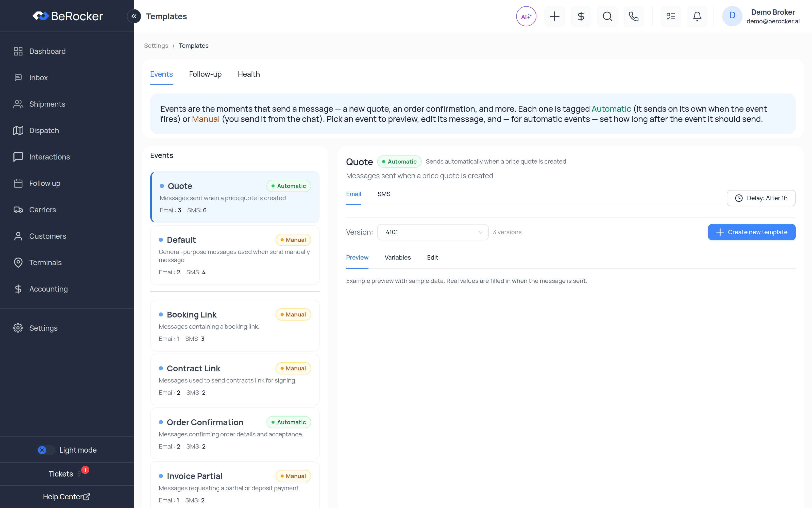Select the SMS channel tab
The width and height of the screenshot is (812, 508).
coord(384,194)
